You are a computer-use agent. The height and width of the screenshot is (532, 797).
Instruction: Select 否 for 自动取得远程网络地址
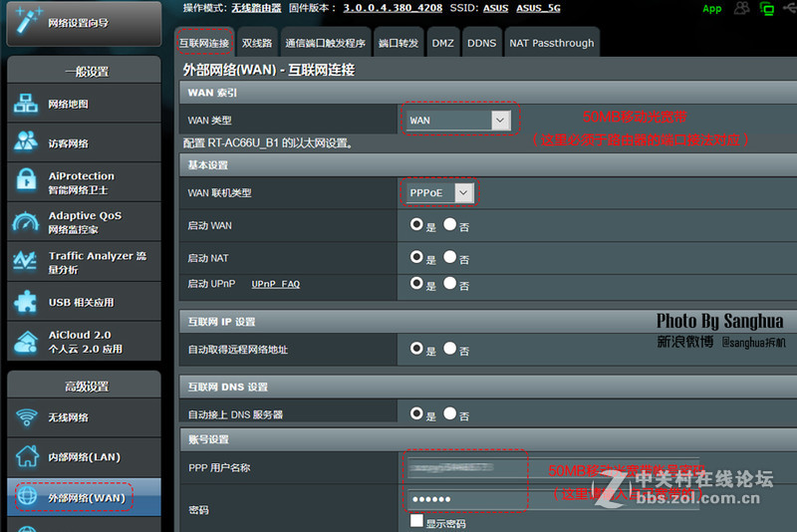tap(449, 348)
